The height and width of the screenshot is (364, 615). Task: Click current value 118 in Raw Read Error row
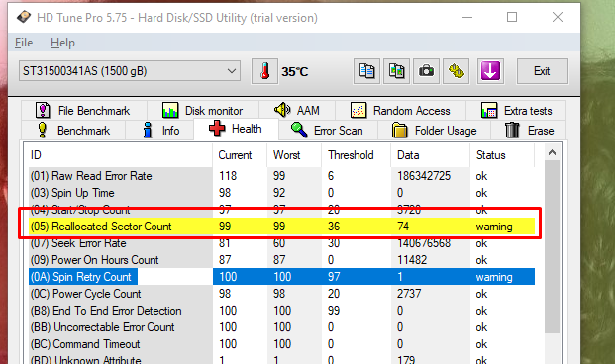(228, 176)
